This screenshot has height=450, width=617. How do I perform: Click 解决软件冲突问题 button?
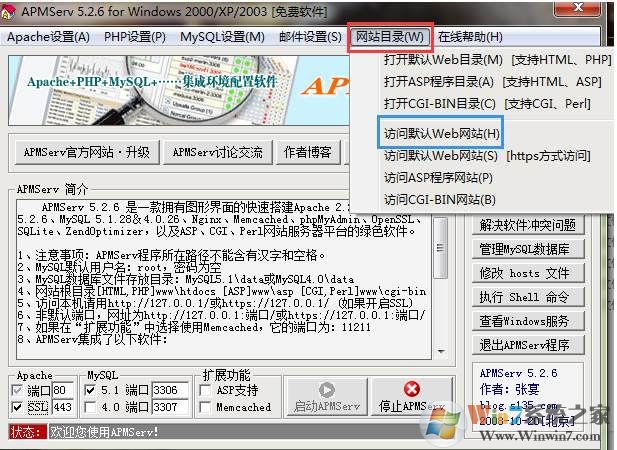(x=528, y=225)
